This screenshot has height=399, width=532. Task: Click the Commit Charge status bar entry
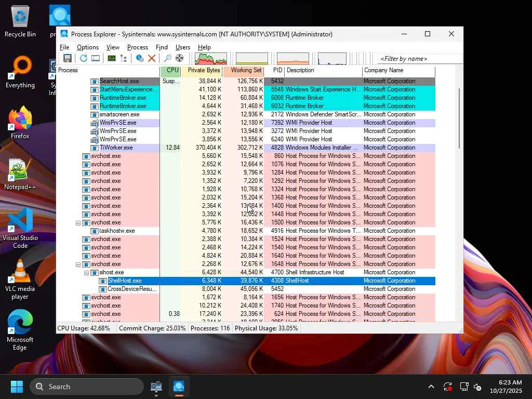pos(152,328)
